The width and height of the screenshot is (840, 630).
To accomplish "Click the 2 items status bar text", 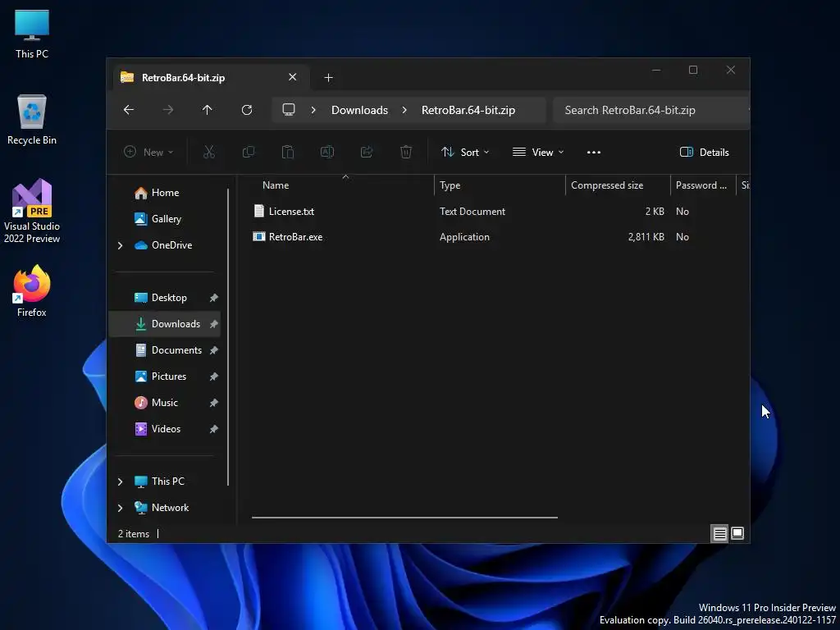I will (x=134, y=534).
